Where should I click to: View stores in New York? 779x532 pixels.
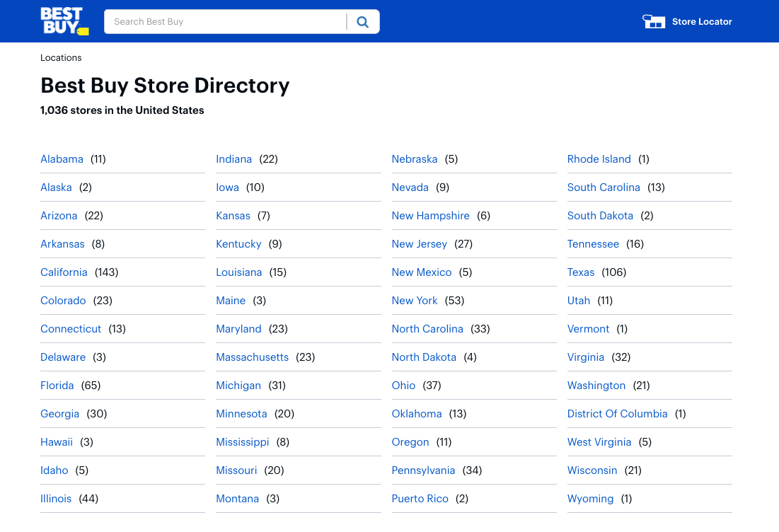point(415,300)
